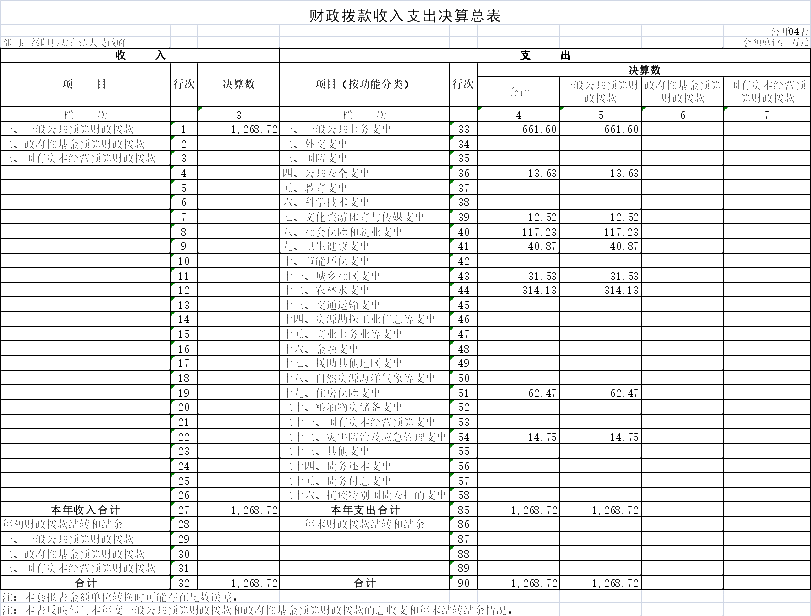Click the column index cell numbered 6
The height and width of the screenshot is (616, 811).
tap(682, 115)
